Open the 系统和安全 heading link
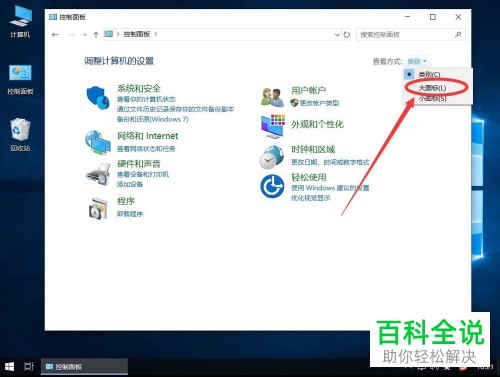Viewport: 500px width, 377px height. pos(139,89)
